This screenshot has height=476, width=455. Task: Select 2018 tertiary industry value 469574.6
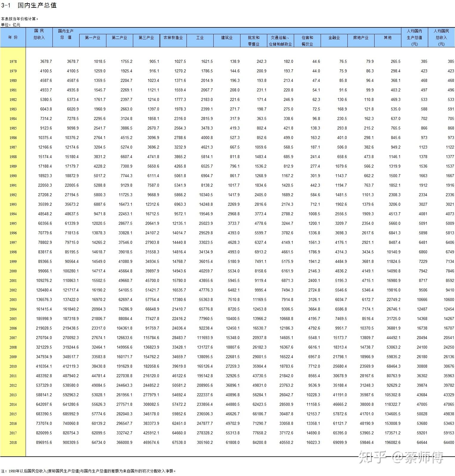tap(151, 442)
